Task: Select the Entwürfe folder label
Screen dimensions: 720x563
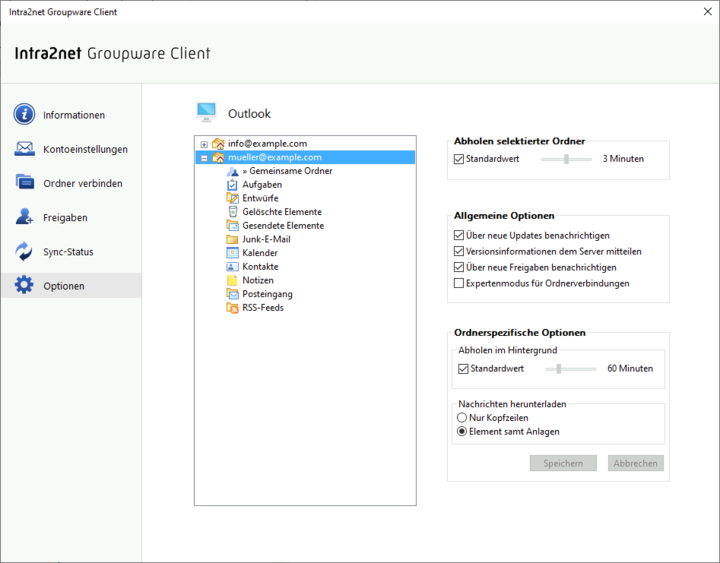Action: (x=260, y=198)
